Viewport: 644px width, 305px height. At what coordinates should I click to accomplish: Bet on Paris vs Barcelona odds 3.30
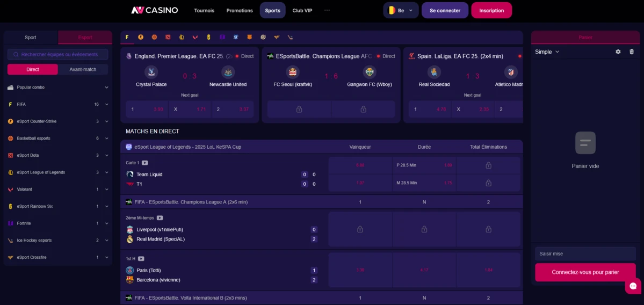[360, 270]
